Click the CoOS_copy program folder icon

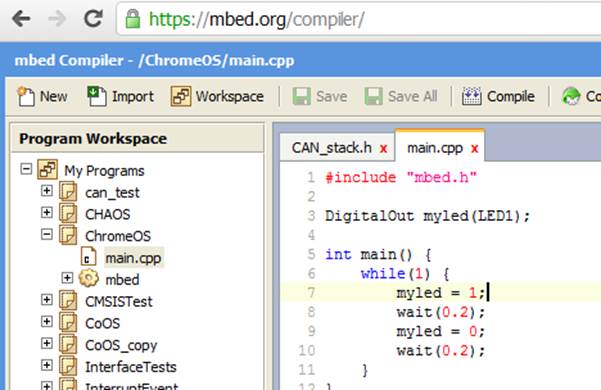(x=68, y=344)
